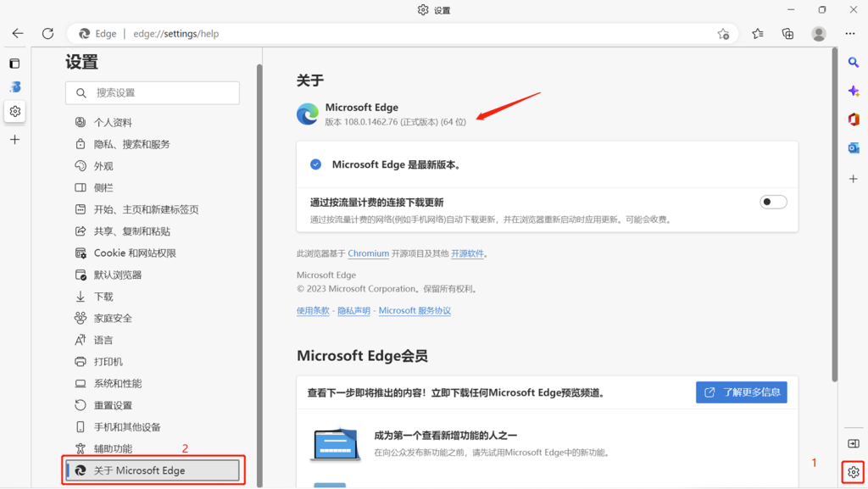
Task: Toggle 通过按流量计费的连接下载更新 switch
Action: (x=773, y=202)
